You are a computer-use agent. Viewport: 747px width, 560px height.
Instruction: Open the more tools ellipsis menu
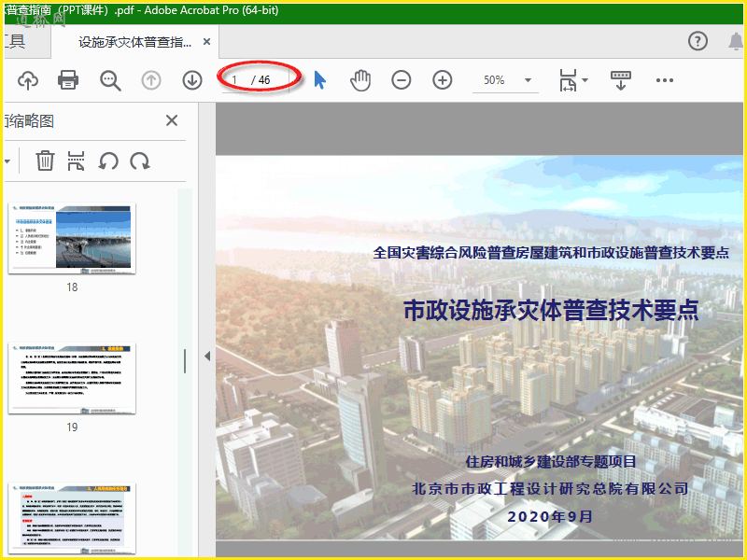665,80
